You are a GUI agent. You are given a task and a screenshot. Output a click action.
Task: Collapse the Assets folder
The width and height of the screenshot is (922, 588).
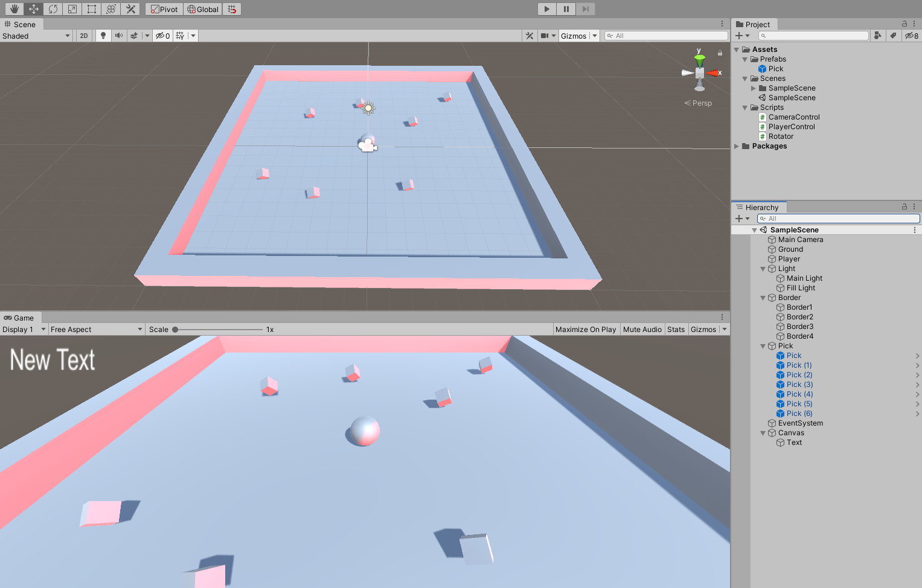pos(736,50)
